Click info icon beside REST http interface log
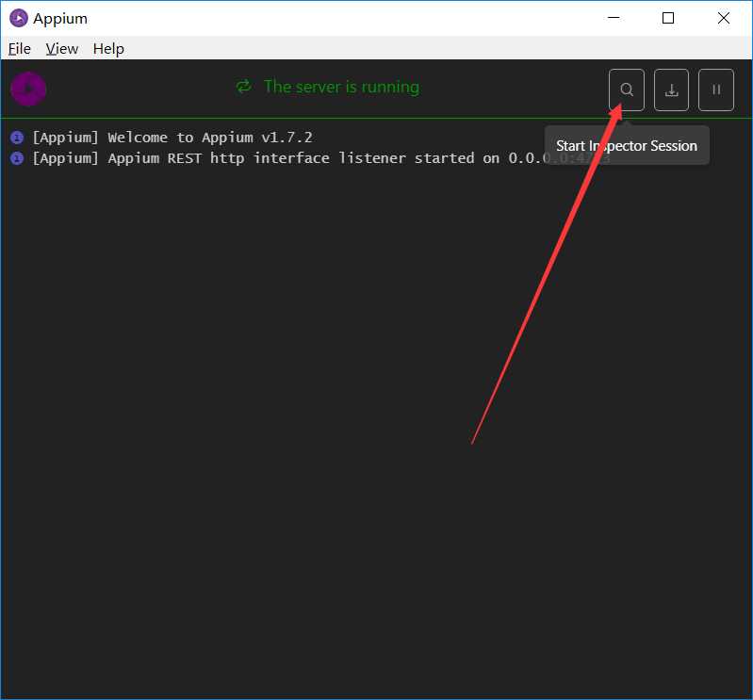753x700 pixels. click(17, 158)
